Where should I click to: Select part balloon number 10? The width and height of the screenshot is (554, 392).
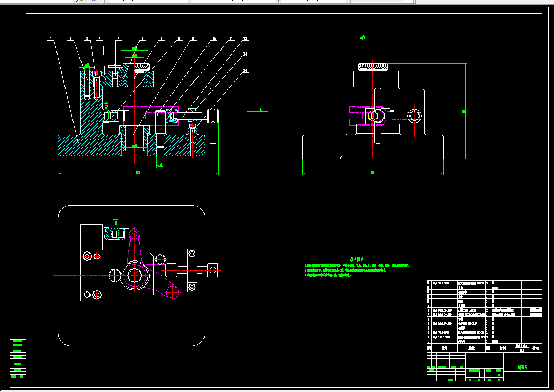click(x=214, y=39)
